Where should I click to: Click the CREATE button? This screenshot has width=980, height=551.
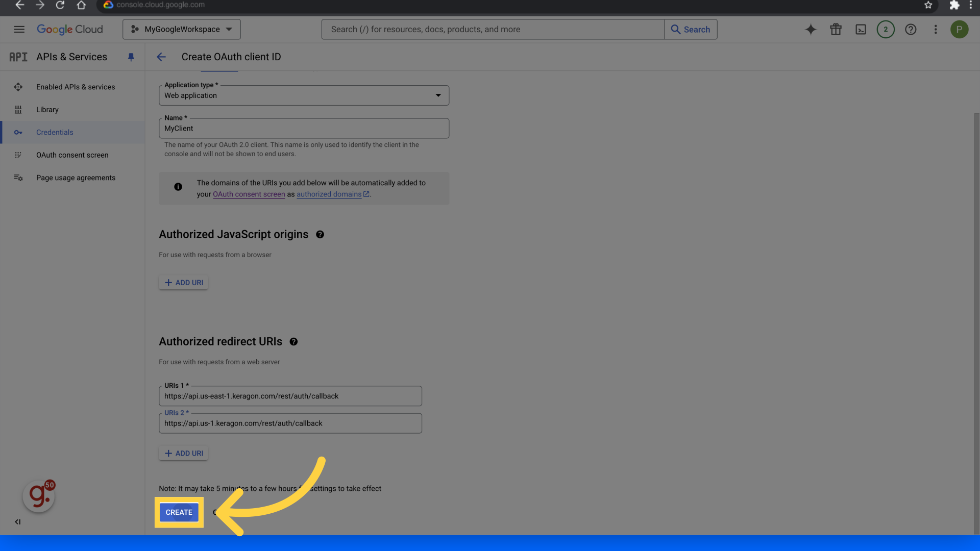pos(179,513)
